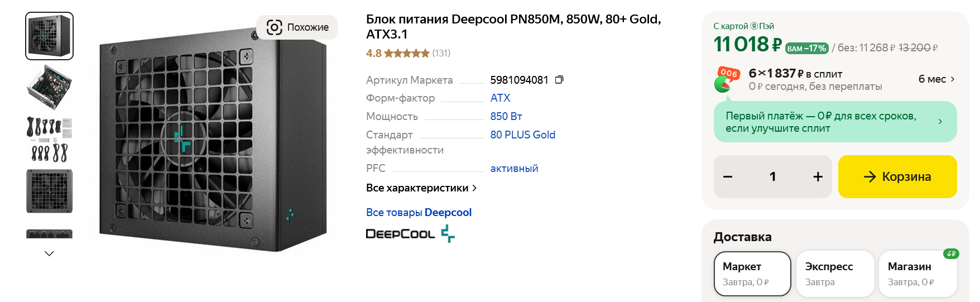Add product to Корзина
This screenshot has width=980, height=302.
(x=897, y=177)
